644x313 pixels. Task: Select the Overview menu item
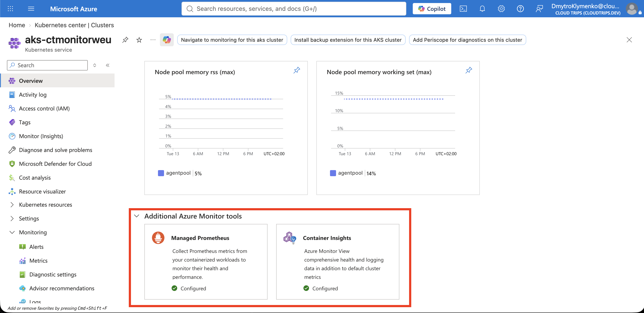tap(58, 81)
